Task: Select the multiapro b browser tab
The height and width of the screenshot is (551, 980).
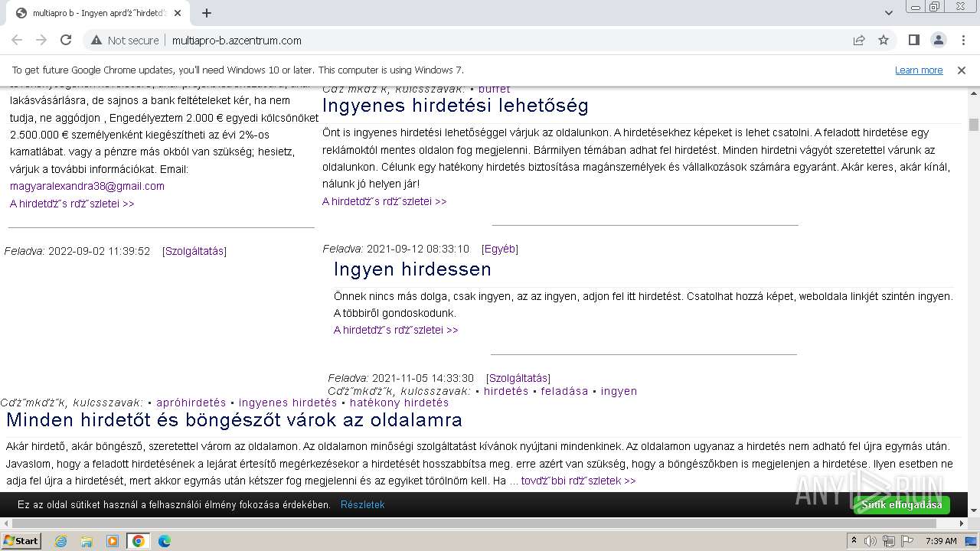Action: [x=97, y=13]
